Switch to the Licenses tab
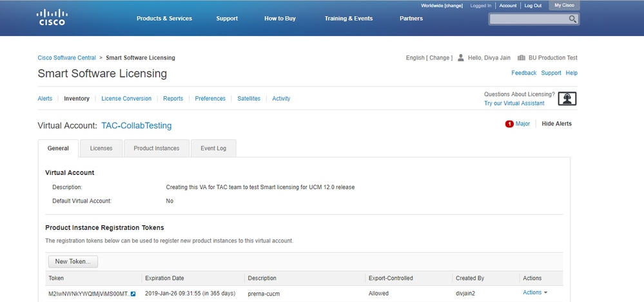644x302 pixels. pos(101,148)
